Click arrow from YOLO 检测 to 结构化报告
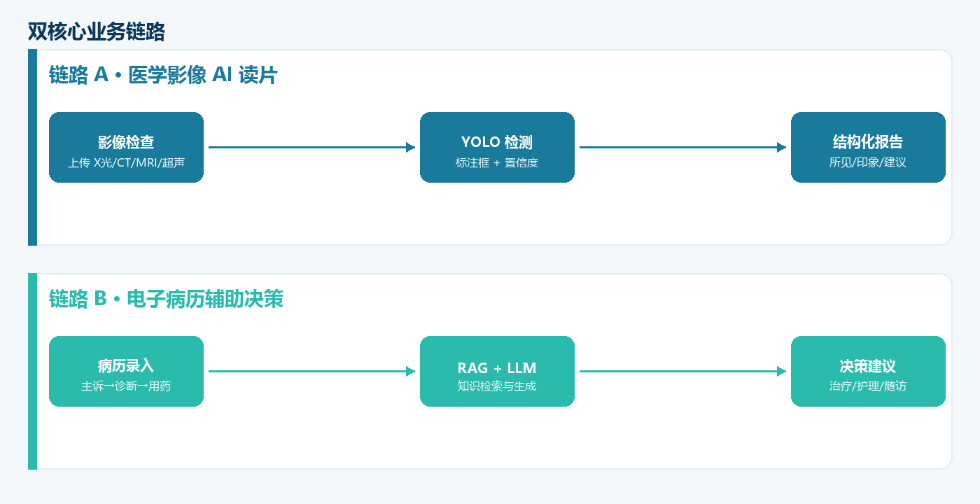 pos(683,147)
